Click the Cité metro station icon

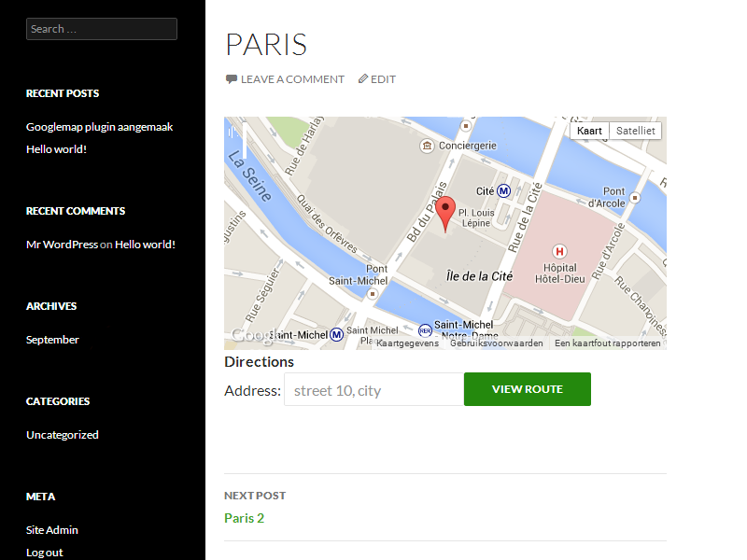click(x=503, y=191)
